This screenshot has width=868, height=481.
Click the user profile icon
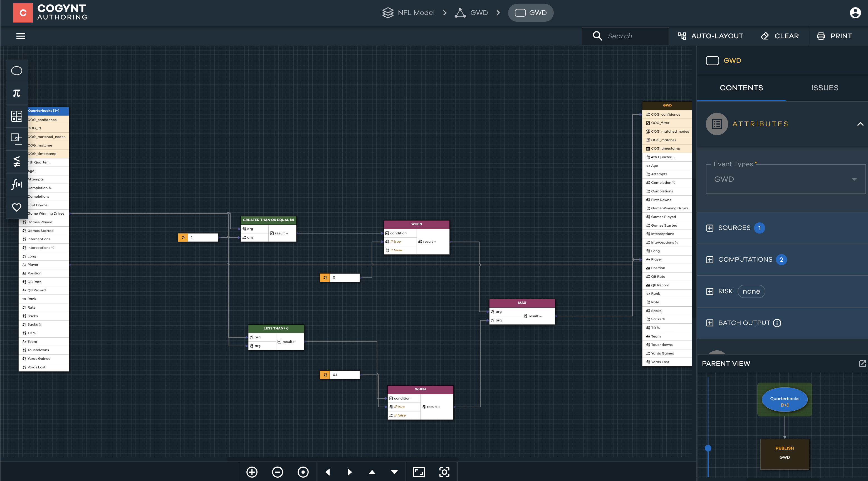click(855, 13)
